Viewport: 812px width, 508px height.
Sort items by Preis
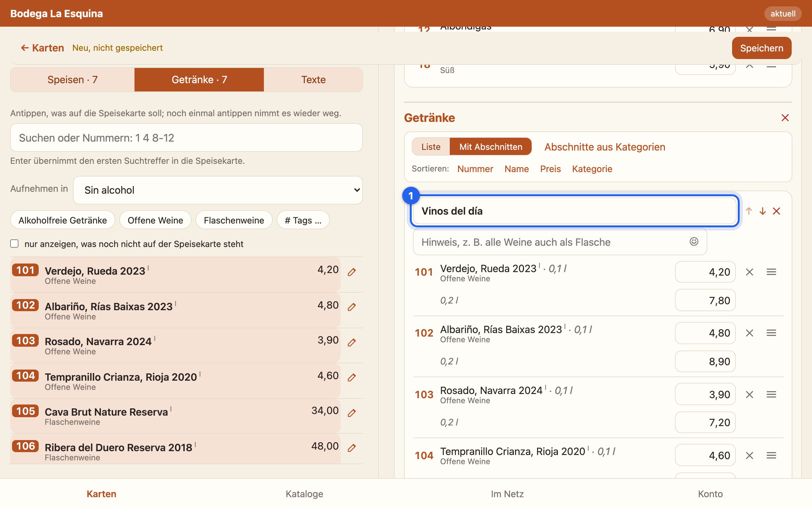coord(550,169)
